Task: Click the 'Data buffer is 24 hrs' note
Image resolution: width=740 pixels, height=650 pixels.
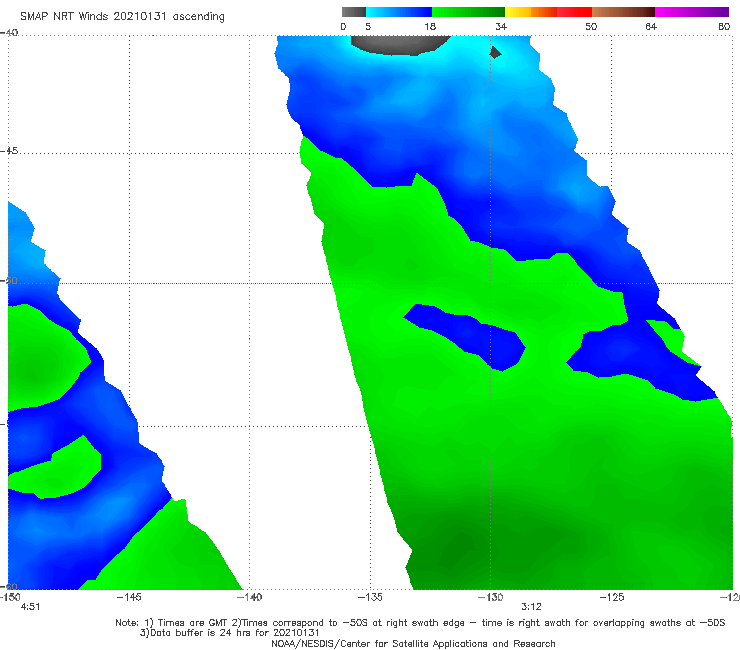Action: tap(230, 633)
